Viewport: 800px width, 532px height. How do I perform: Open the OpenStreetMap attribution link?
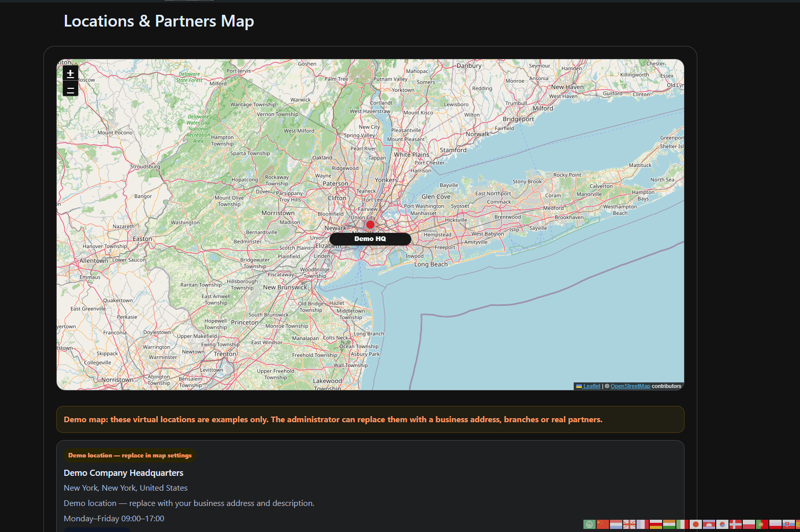pos(630,386)
